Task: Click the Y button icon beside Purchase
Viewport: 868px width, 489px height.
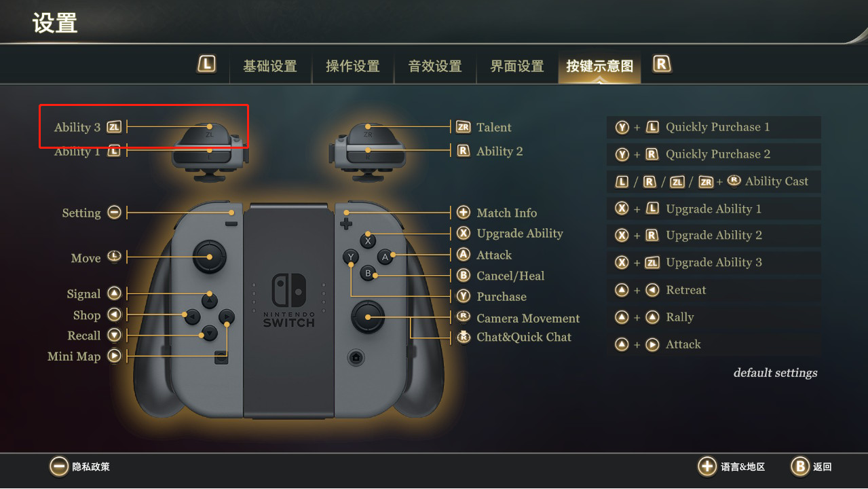Action: pos(464,296)
